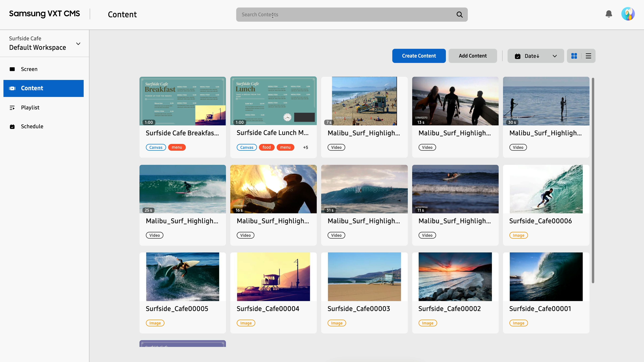Click the Playlist icon in sidebar
The width and height of the screenshot is (644, 362).
point(12,108)
